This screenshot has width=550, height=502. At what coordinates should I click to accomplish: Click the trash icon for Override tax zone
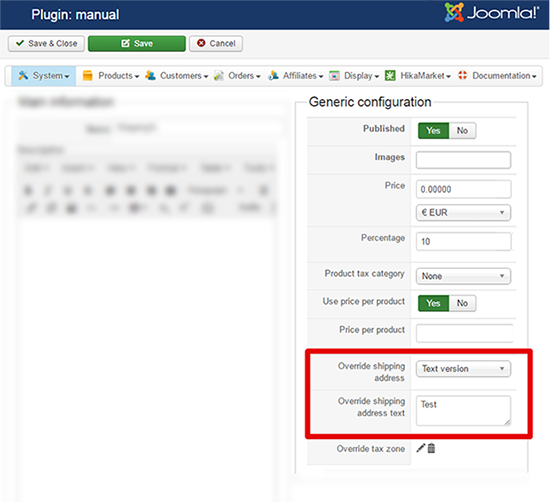pos(431,448)
